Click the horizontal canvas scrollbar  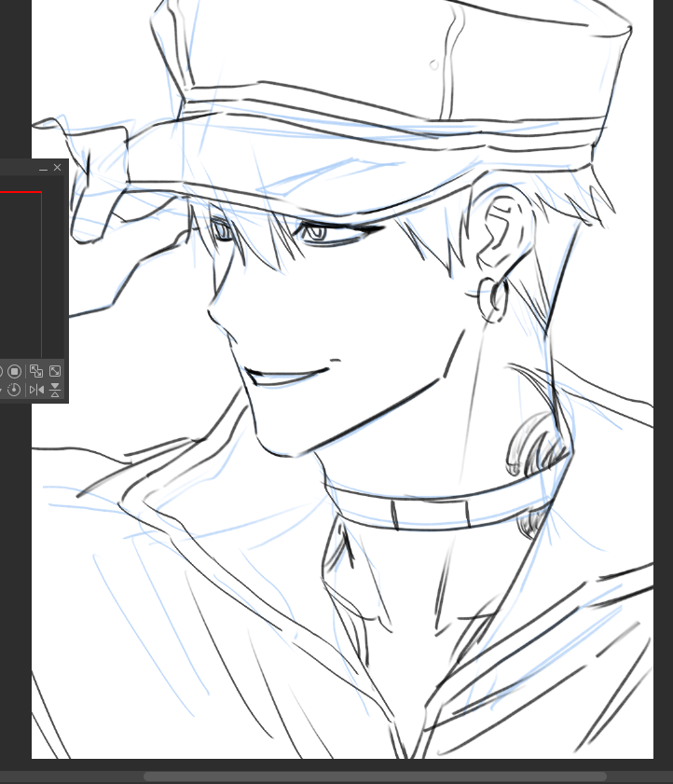375,777
